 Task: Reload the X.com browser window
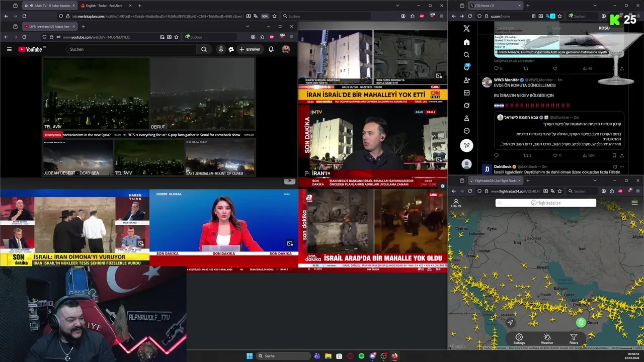click(470, 16)
